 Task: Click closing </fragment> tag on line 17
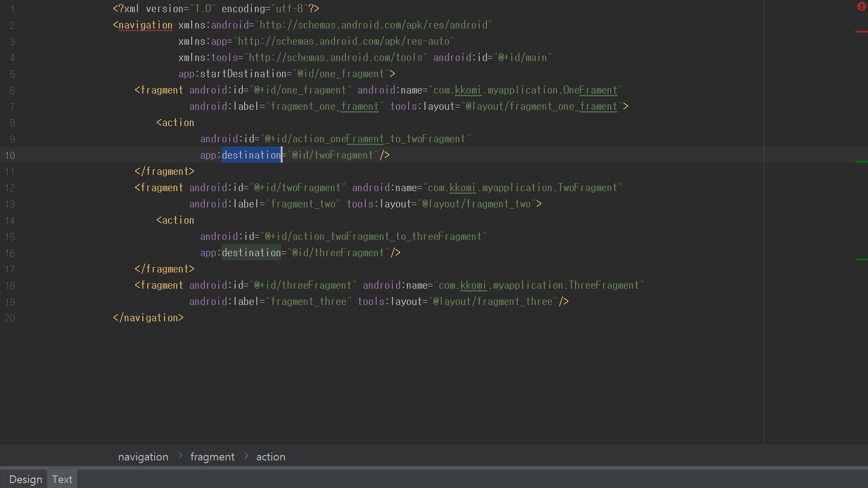pyautogui.click(x=165, y=269)
